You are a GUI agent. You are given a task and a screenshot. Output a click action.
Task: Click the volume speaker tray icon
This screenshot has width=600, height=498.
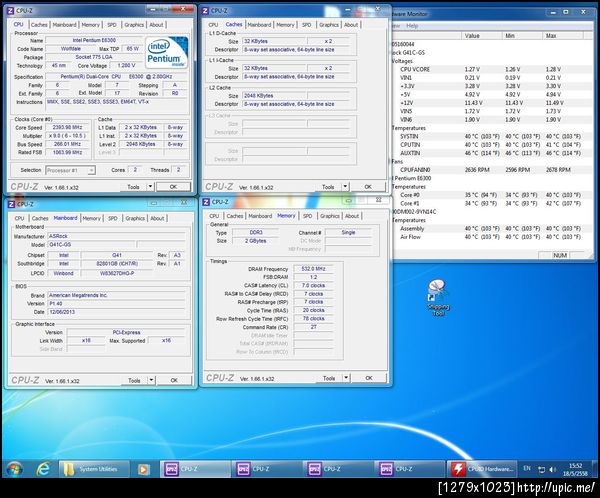click(x=552, y=469)
